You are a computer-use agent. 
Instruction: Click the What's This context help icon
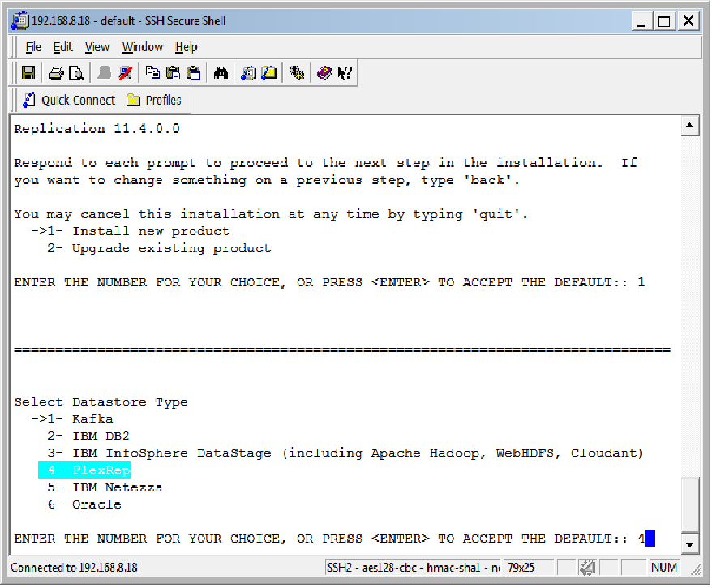(x=345, y=74)
